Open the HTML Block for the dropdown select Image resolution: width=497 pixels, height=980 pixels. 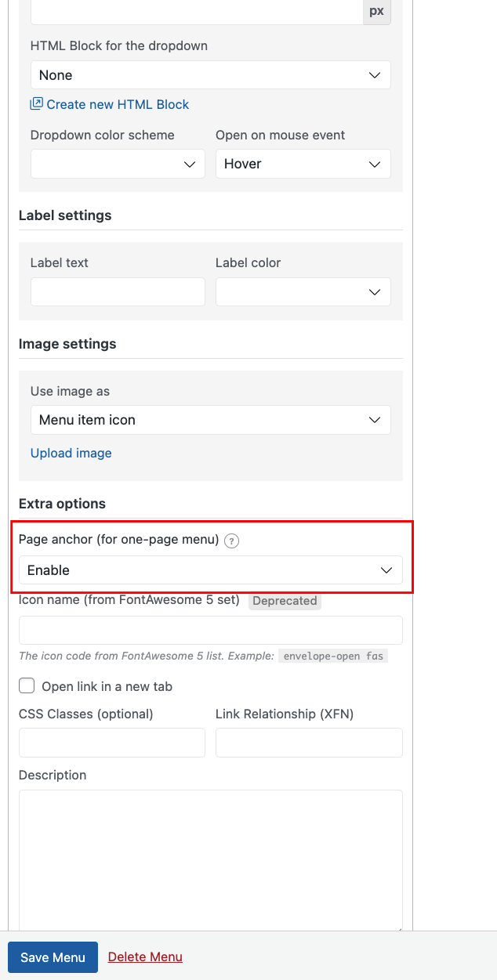tap(210, 75)
